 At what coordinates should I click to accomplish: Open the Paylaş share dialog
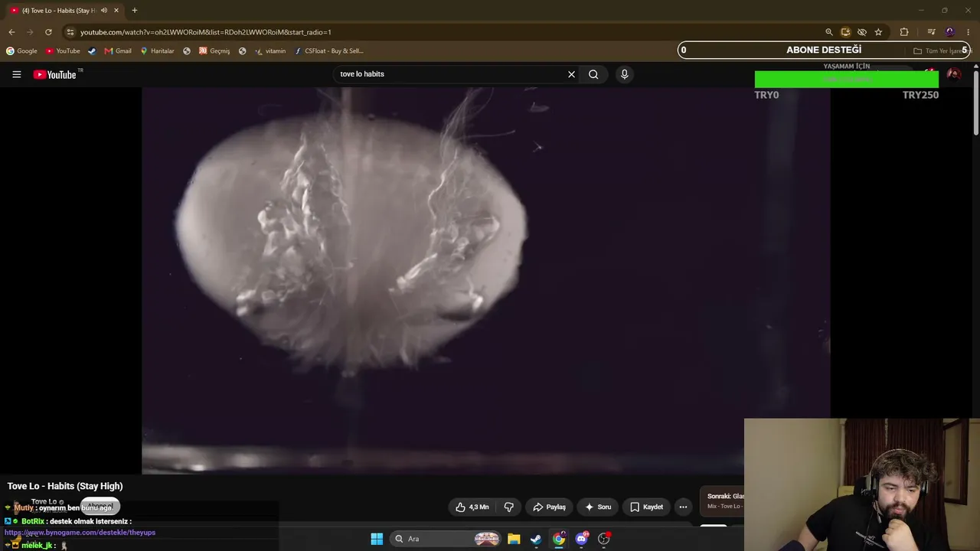point(549,507)
